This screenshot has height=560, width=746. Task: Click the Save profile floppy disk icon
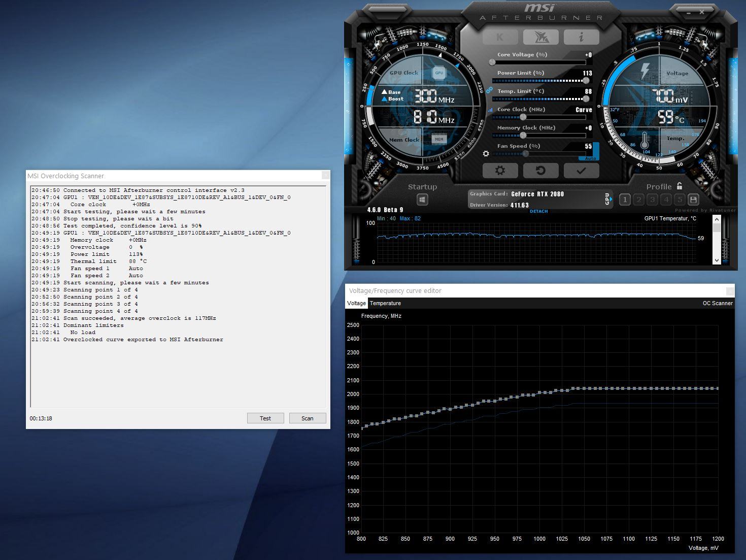pyautogui.click(x=693, y=200)
